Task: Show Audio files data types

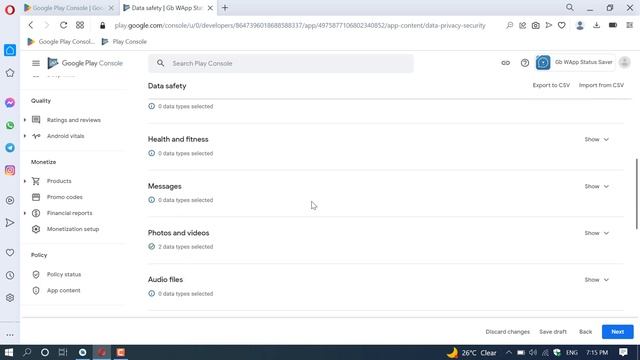Action: (x=596, y=280)
